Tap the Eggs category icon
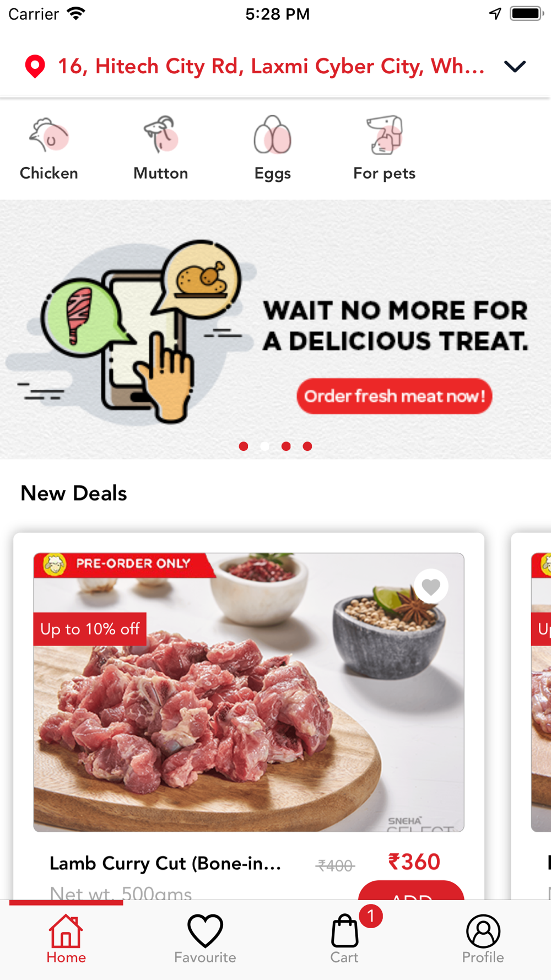This screenshot has height=980, width=551. 272,134
